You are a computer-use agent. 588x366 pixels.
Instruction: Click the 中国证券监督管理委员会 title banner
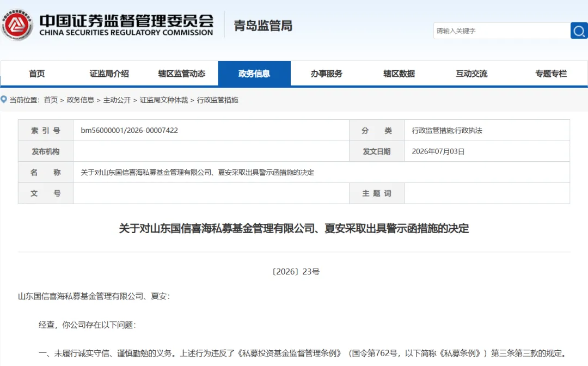[126, 20]
